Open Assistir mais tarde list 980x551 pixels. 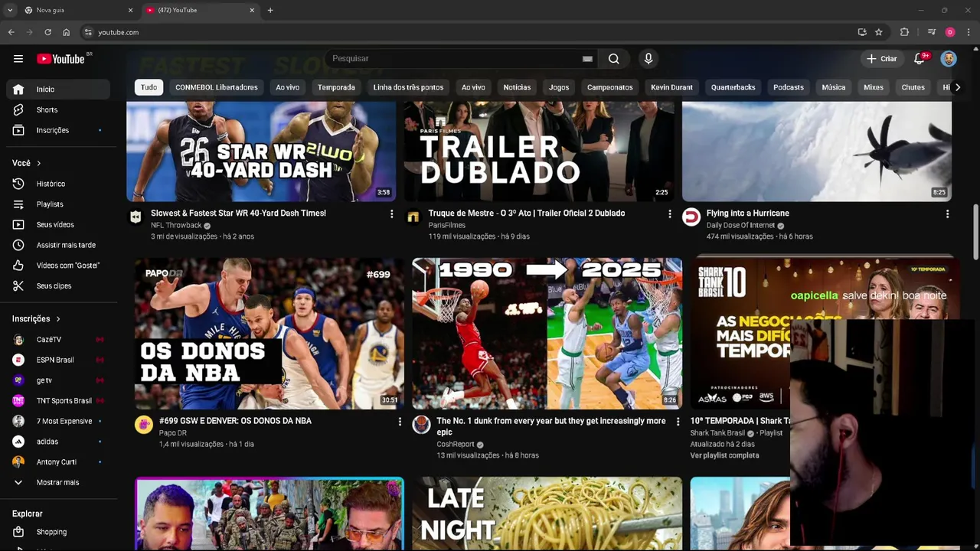pyautogui.click(x=58, y=246)
